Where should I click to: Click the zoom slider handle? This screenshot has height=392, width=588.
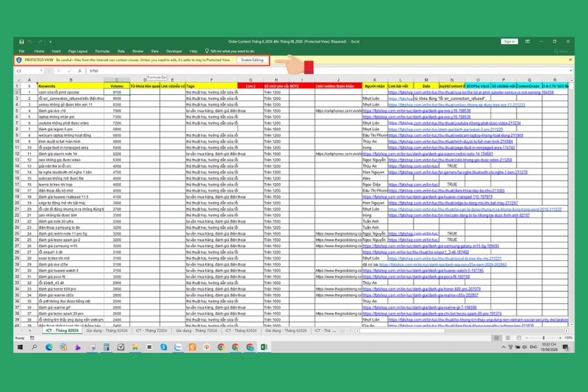pos(543,338)
